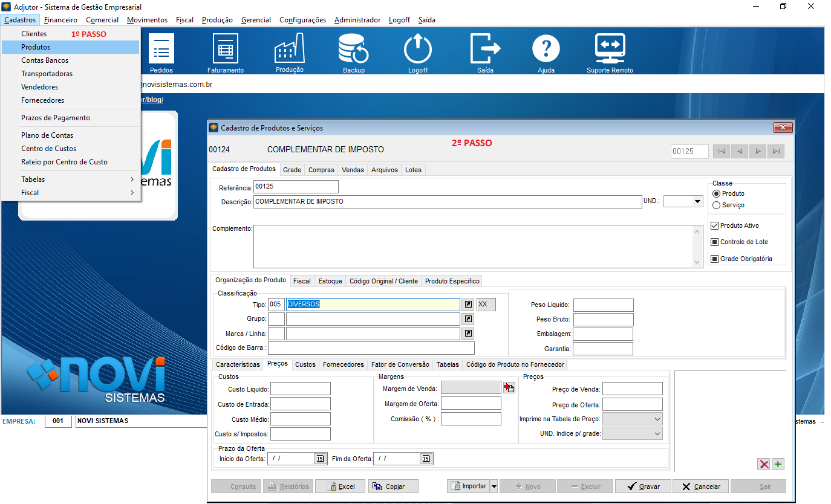Select Prazos de Pagamento menu entry
The width and height of the screenshot is (831, 504).
click(71, 118)
